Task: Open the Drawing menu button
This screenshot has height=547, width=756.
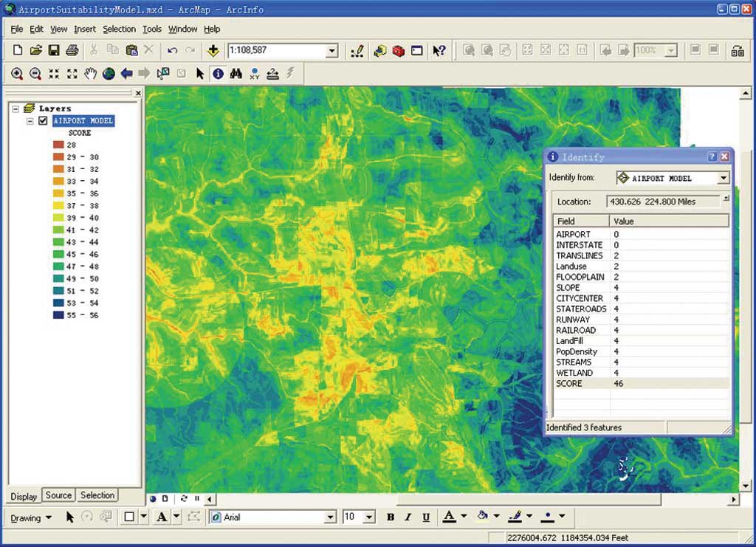Action: point(31,517)
